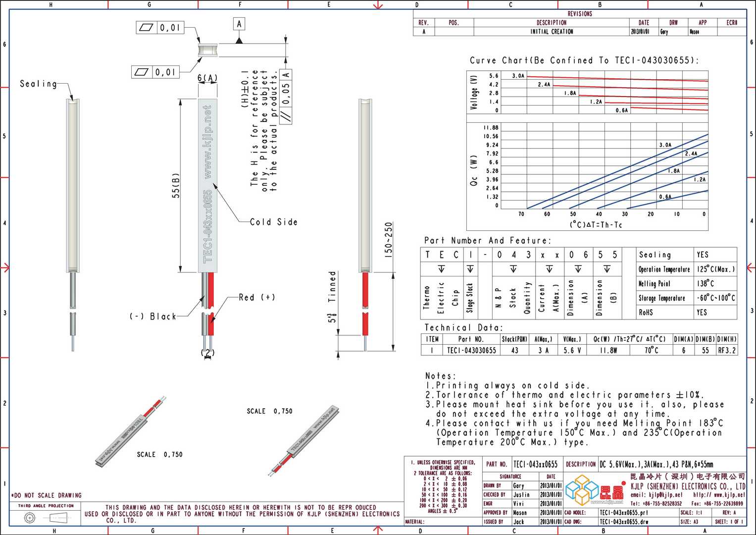756x535 pixels.
Task: Click the 'Voltage (V)' axis label
Action: point(474,93)
